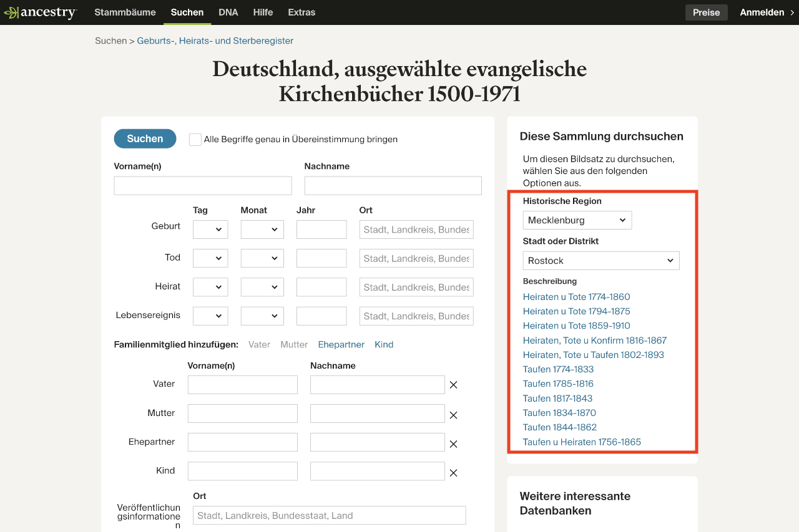The height and width of the screenshot is (532, 799).
Task: Expand the Heirat Monat dropdown
Action: [x=262, y=287]
